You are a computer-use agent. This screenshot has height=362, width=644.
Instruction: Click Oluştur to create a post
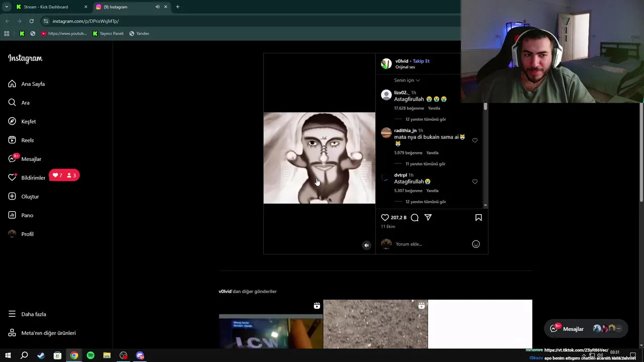(x=24, y=197)
